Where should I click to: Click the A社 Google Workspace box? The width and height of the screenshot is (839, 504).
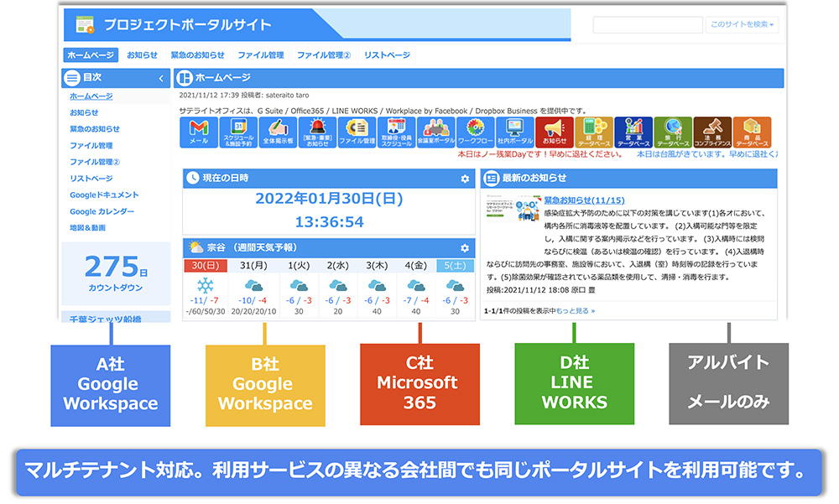pos(110,385)
